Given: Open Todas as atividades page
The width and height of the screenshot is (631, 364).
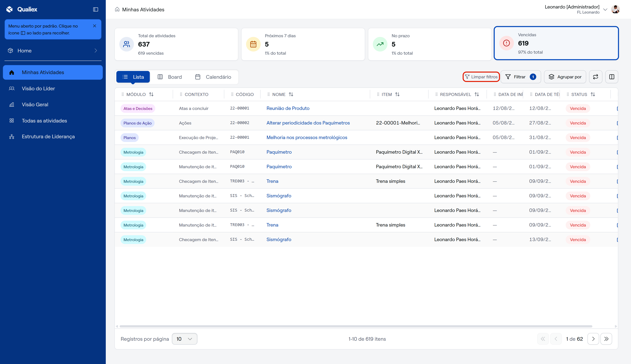Looking at the screenshot, I should 53,120.
